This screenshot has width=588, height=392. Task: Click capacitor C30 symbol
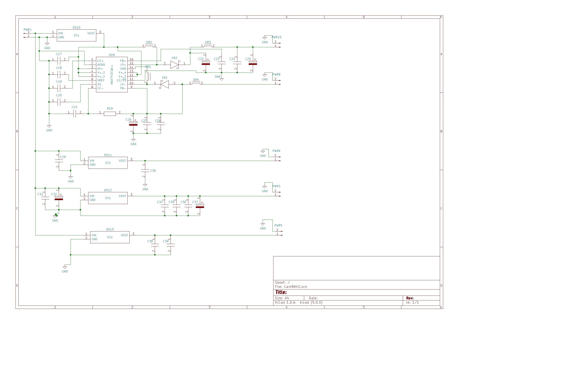[145, 171]
